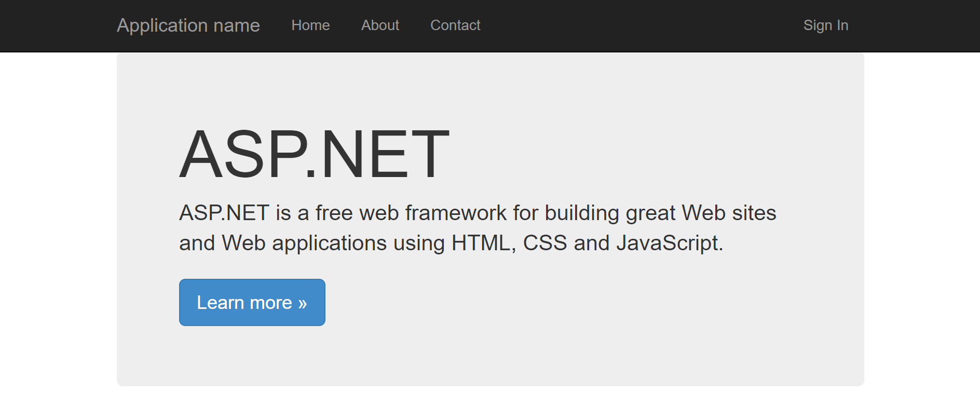Click the Application name brand link
This screenshot has height=393, width=980.
tap(188, 25)
